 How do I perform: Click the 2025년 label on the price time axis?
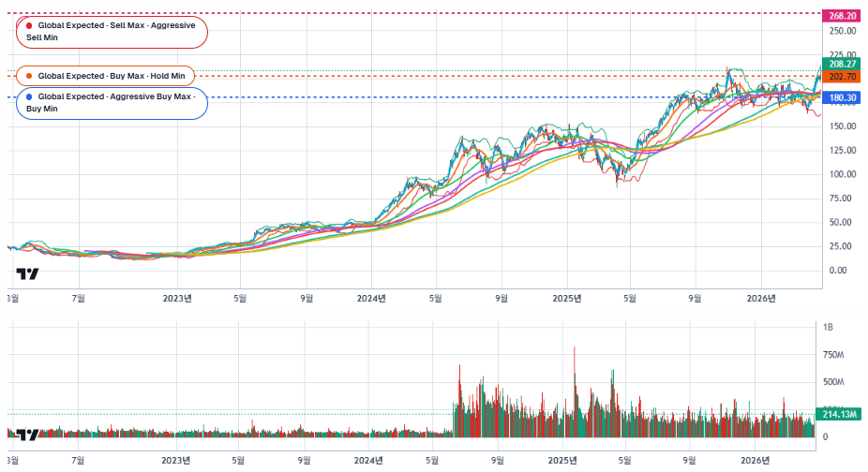point(564,299)
